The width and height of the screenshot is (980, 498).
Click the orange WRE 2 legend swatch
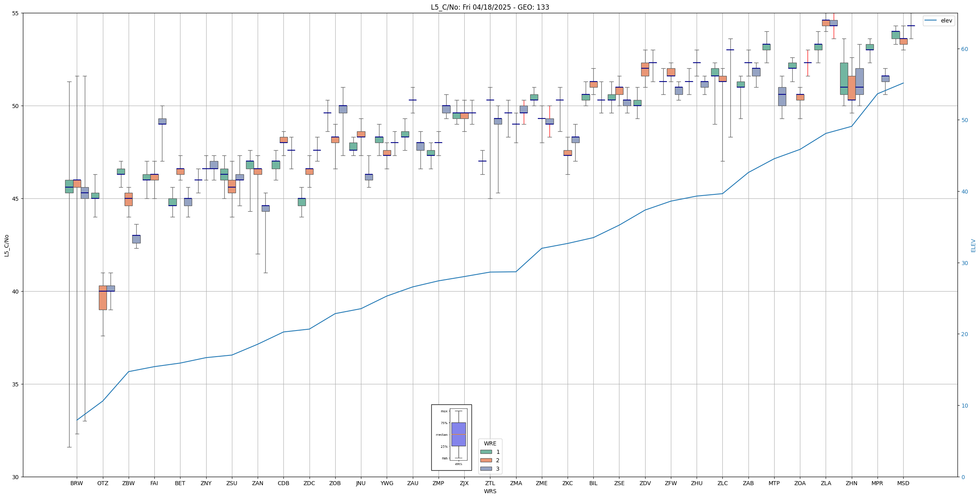[486, 460]
